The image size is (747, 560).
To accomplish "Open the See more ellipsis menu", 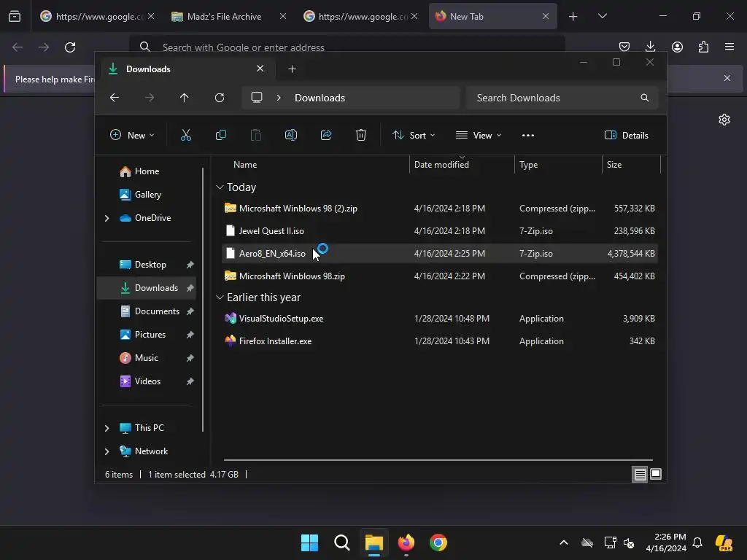I will click(x=528, y=135).
